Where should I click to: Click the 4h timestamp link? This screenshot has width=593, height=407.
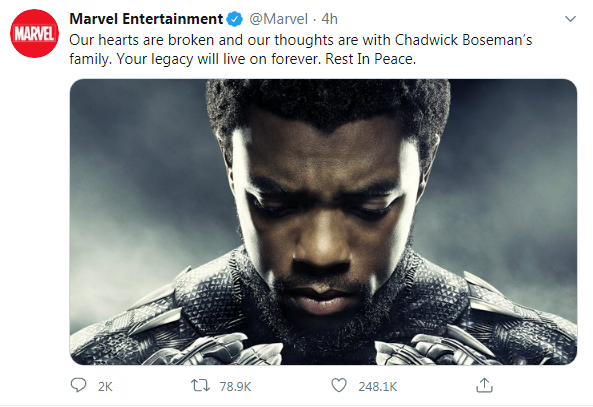click(x=329, y=19)
